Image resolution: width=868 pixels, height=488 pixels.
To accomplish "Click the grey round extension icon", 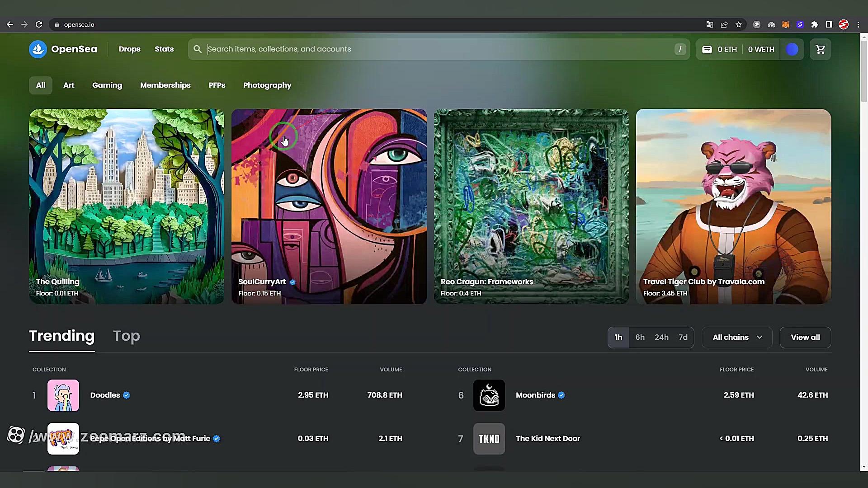I will 757,24.
